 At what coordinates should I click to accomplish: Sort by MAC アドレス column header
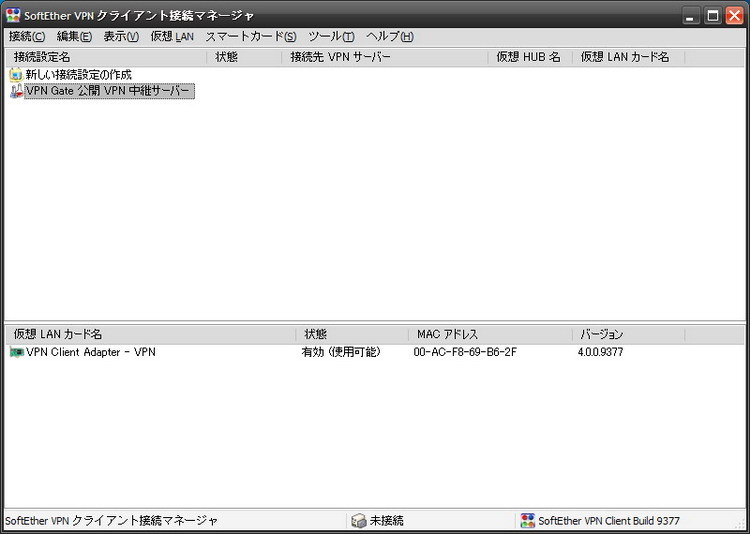click(490, 334)
